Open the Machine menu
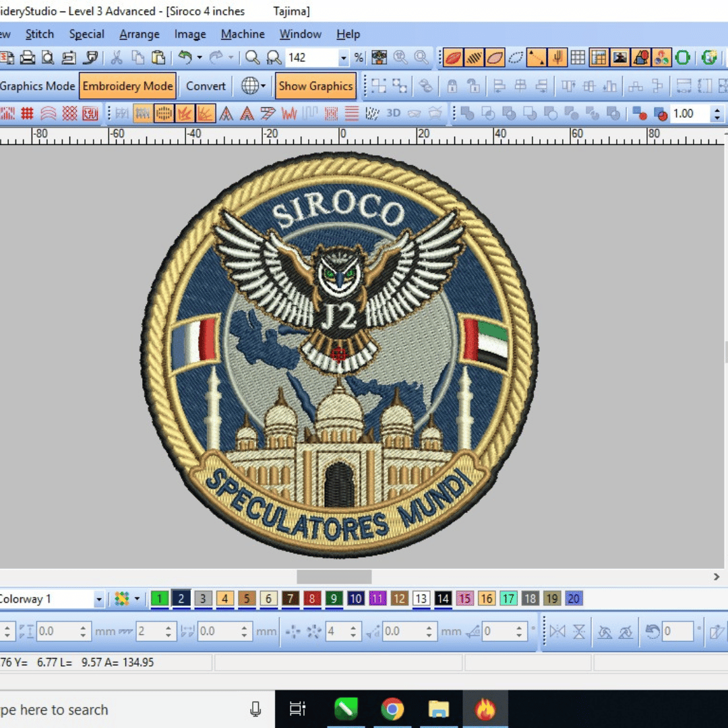The image size is (728, 728). [x=243, y=34]
